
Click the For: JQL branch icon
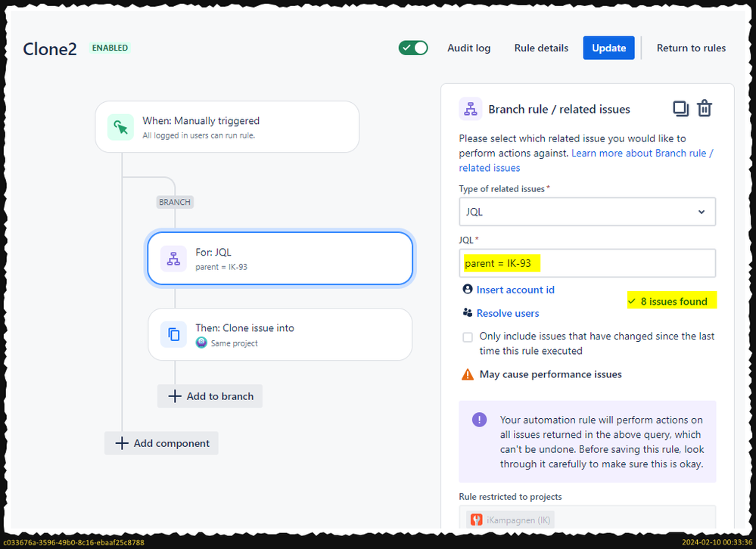pos(173,259)
